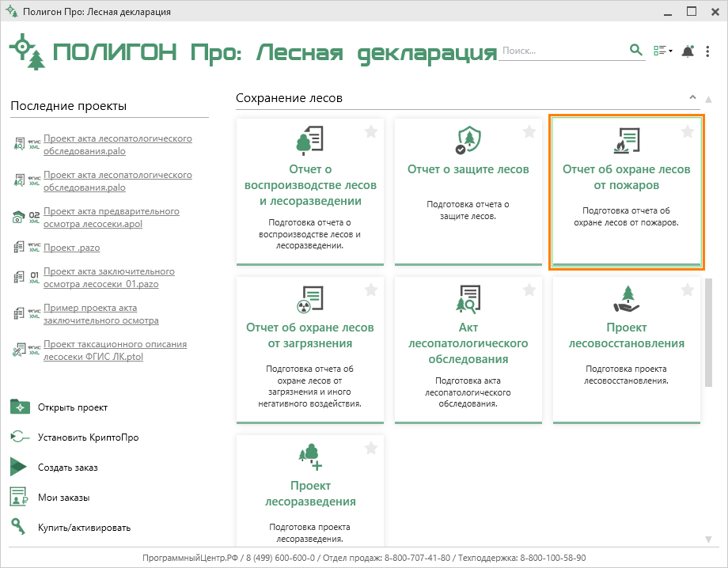The image size is (728, 568).
Task: Favorite the Отчет о воспроизводстве лесов card star
Action: pyautogui.click(x=371, y=132)
